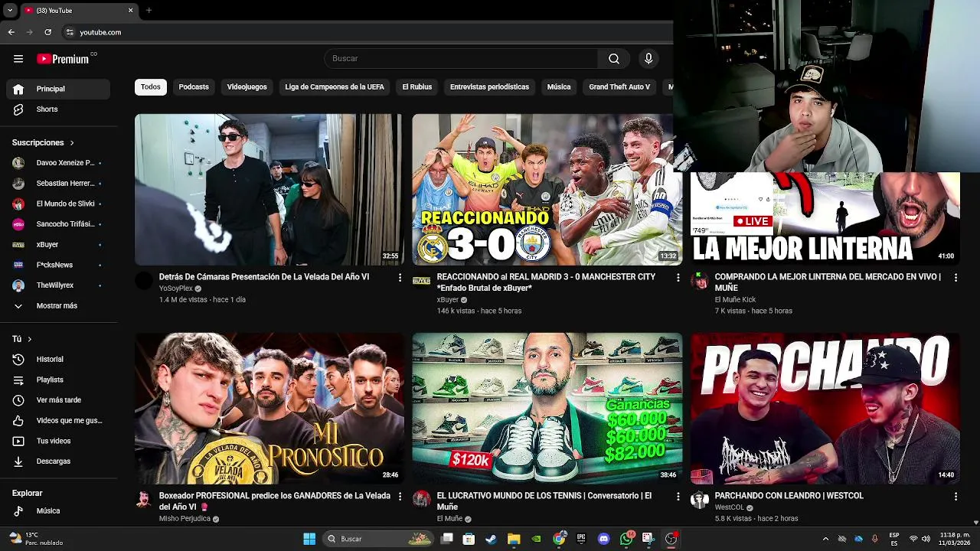
Task: Open Ver más tarde list
Action: coord(58,400)
